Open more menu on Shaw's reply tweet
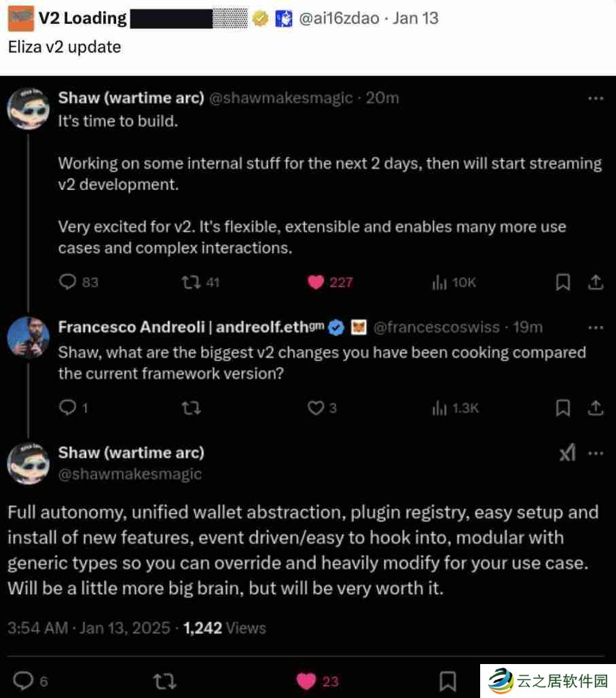Viewport: 616px width, 698px height. (x=596, y=453)
